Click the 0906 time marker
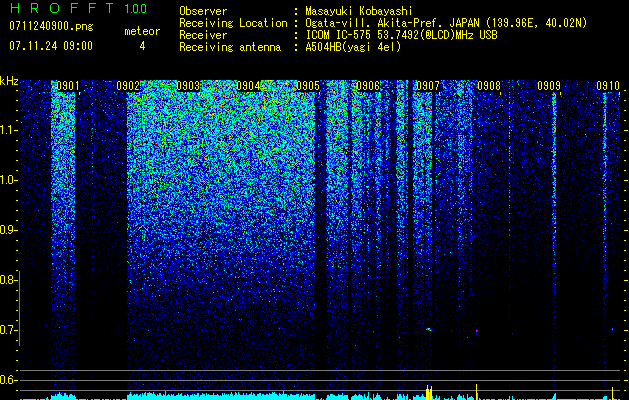The width and height of the screenshot is (629, 400). 368,86
